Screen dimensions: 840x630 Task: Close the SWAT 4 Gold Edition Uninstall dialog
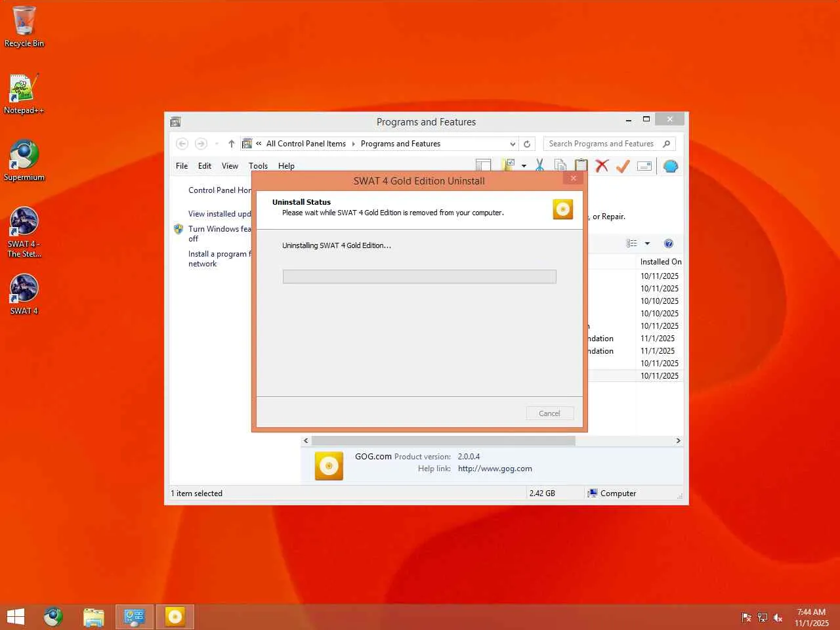[573, 178]
